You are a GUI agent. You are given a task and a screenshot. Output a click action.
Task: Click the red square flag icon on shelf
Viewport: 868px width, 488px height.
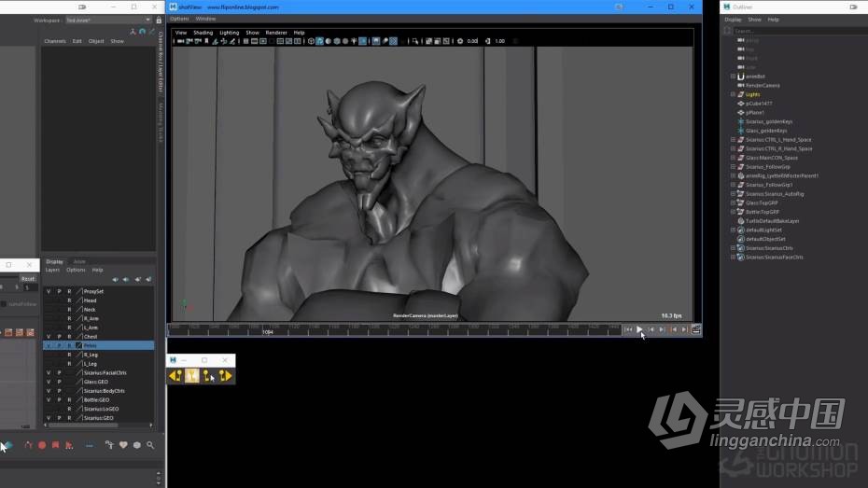tap(55, 445)
